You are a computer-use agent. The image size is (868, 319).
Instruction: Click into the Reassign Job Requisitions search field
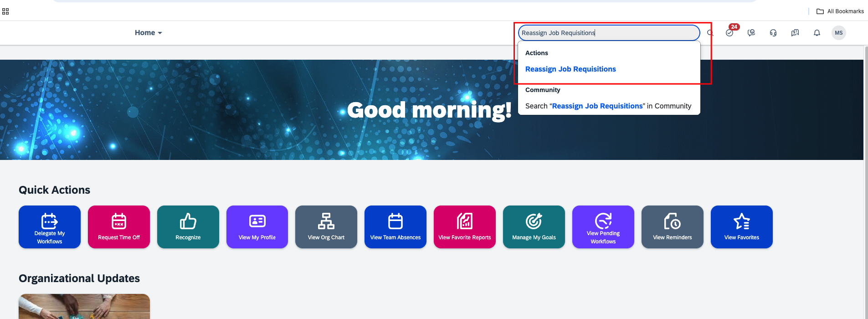click(x=609, y=33)
